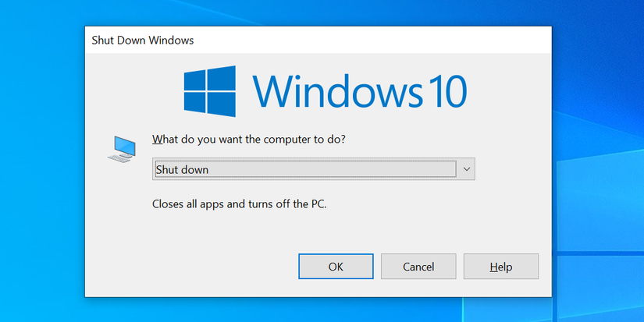
Task: Click "What do you want the computer to do?"
Action: tap(249, 140)
